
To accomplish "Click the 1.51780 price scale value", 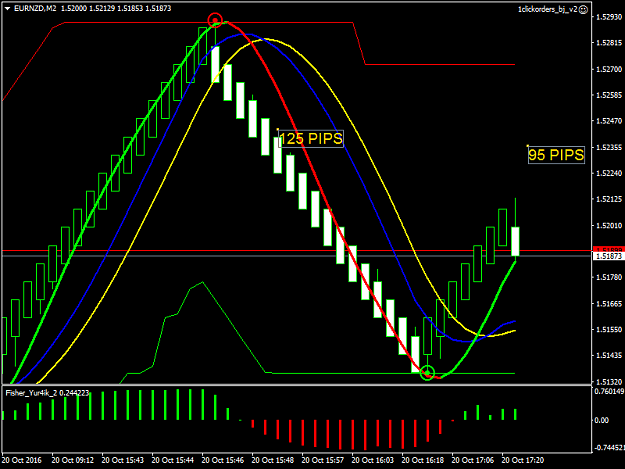I will (x=609, y=277).
